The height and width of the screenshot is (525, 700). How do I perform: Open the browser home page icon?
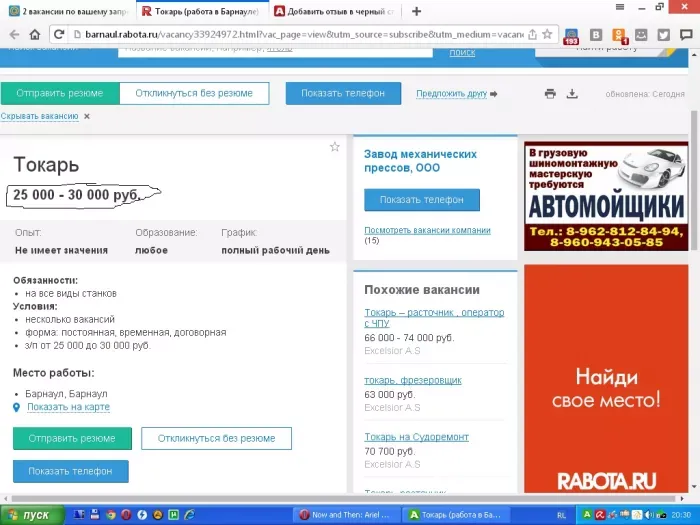(35, 34)
